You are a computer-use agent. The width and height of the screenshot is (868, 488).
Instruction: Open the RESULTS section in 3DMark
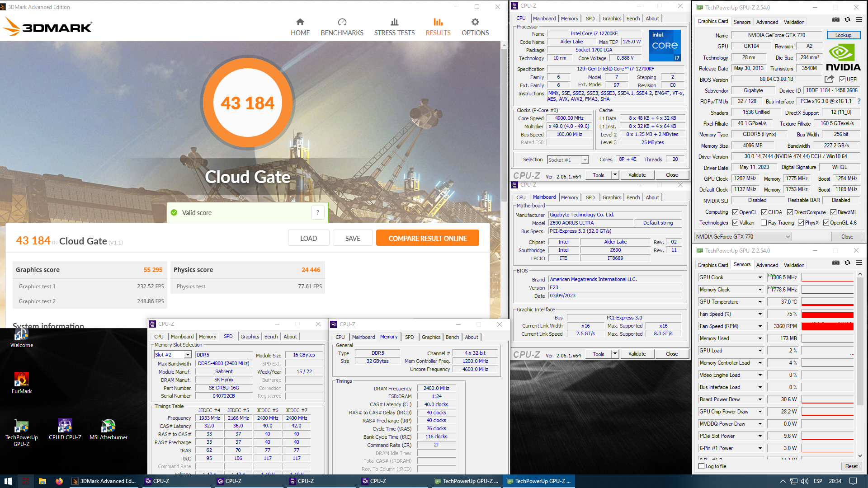tap(438, 27)
